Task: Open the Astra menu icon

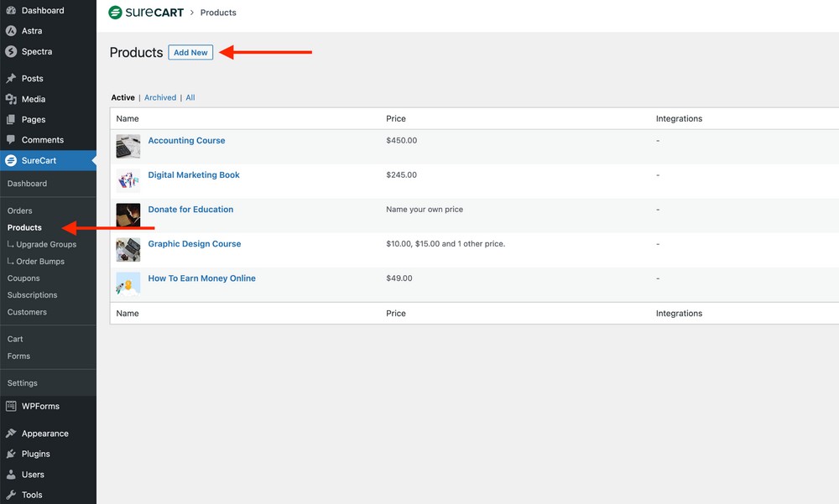Action: click(x=11, y=31)
